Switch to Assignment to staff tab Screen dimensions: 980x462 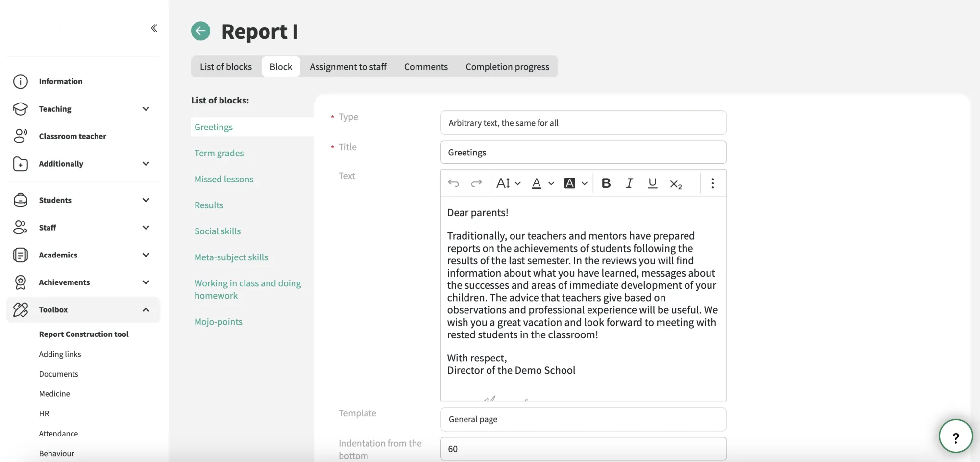tap(348, 67)
